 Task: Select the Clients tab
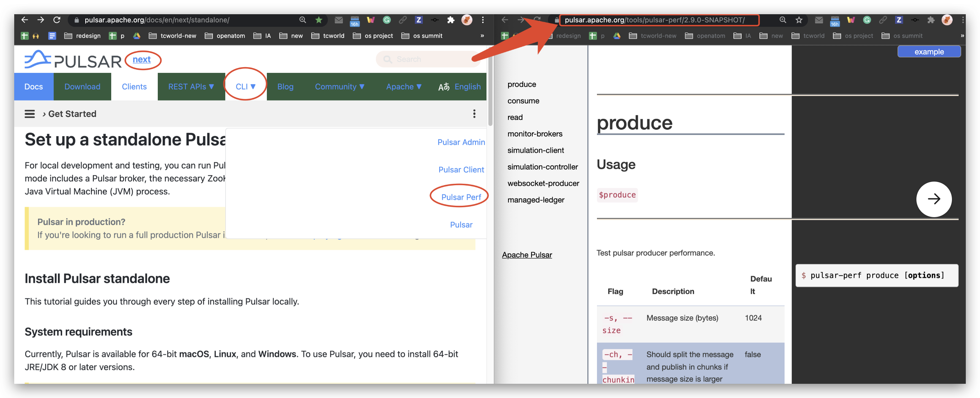134,87
